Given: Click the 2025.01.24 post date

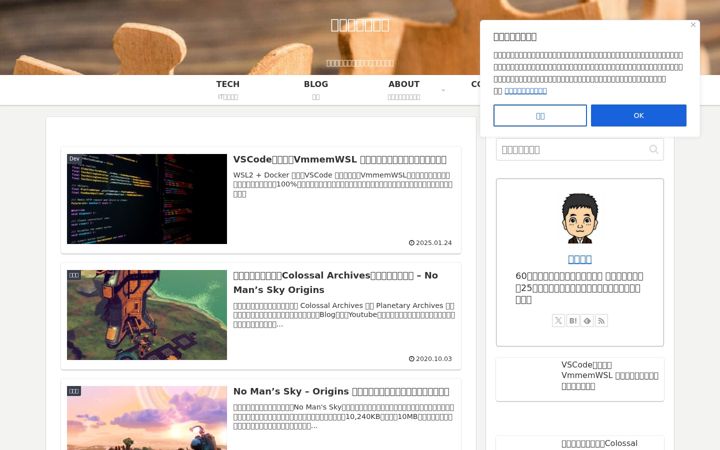Looking at the screenshot, I should pyautogui.click(x=433, y=243).
